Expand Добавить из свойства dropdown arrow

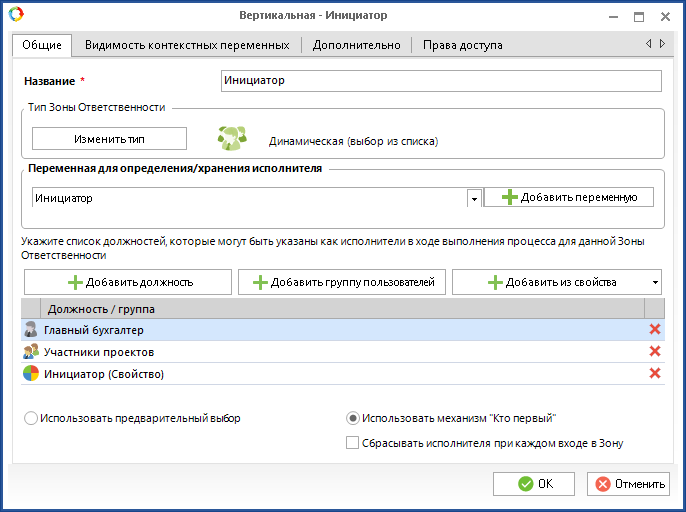pyautogui.click(x=655, y=282)
